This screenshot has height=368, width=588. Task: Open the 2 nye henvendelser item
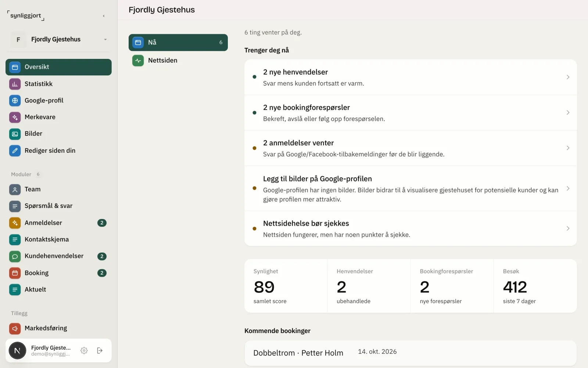coord(410,77)
